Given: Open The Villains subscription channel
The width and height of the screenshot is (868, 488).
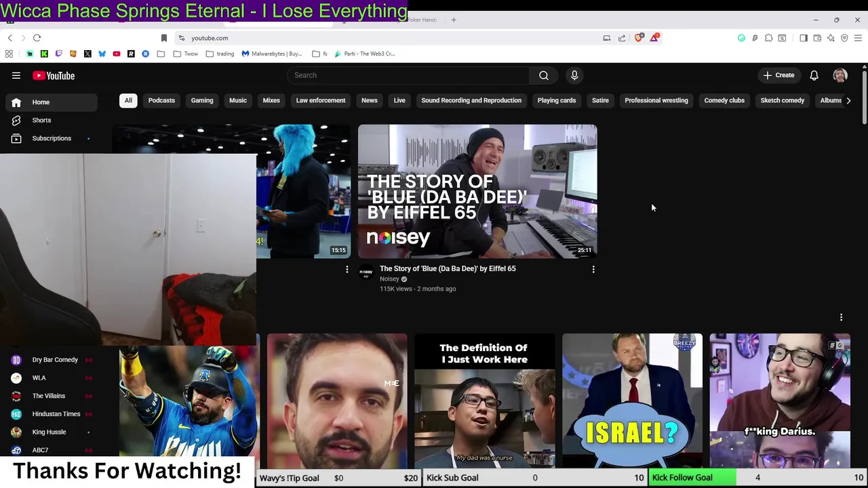Looking at the screenshot, I should click(52, 396).
